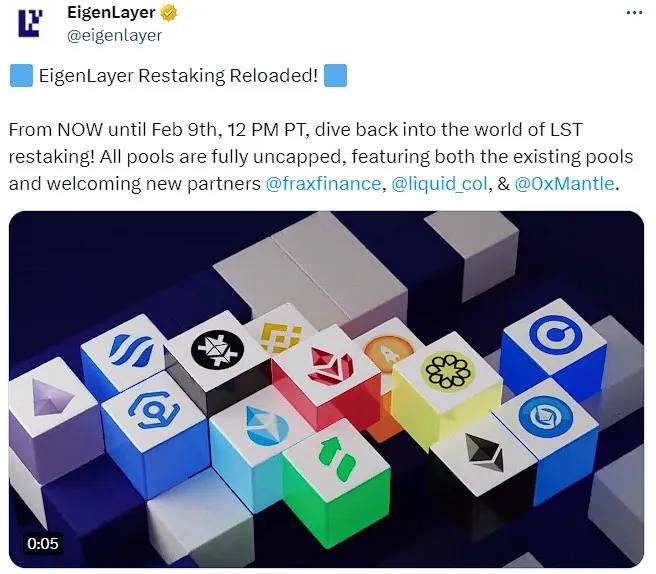The width and height of the screenshot is (656, 574).
Task: Click the orange rocket coin icon
Action: (x=388, y=351)
